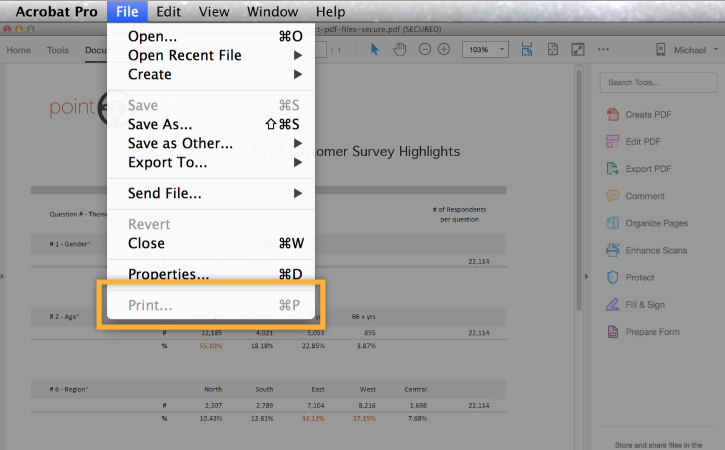Open the more tools ellipsis
Viewport: 725px width, 450px height.
pyautogui.click(x=603, y=49)
